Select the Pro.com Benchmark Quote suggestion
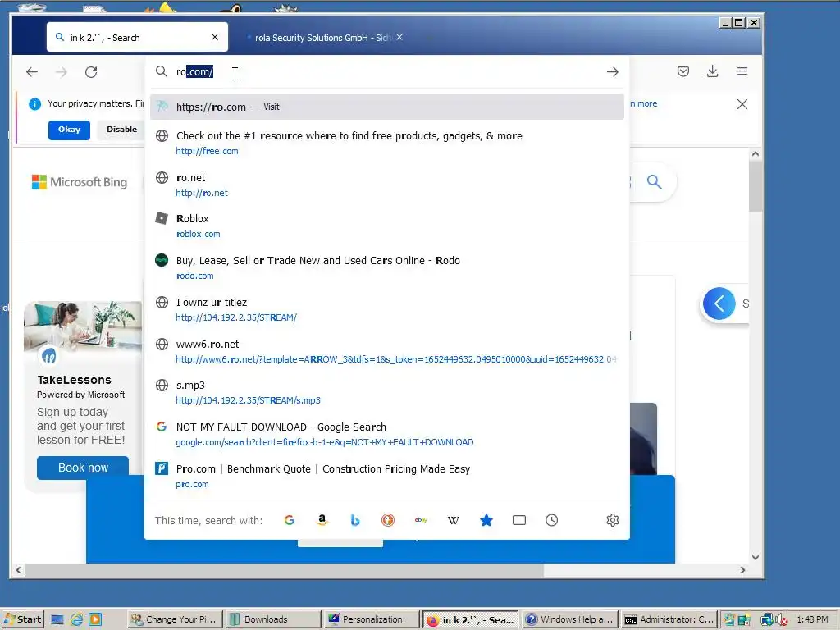Screen dimensions: 840x630 pyautogui.click(x=387, y=477)
